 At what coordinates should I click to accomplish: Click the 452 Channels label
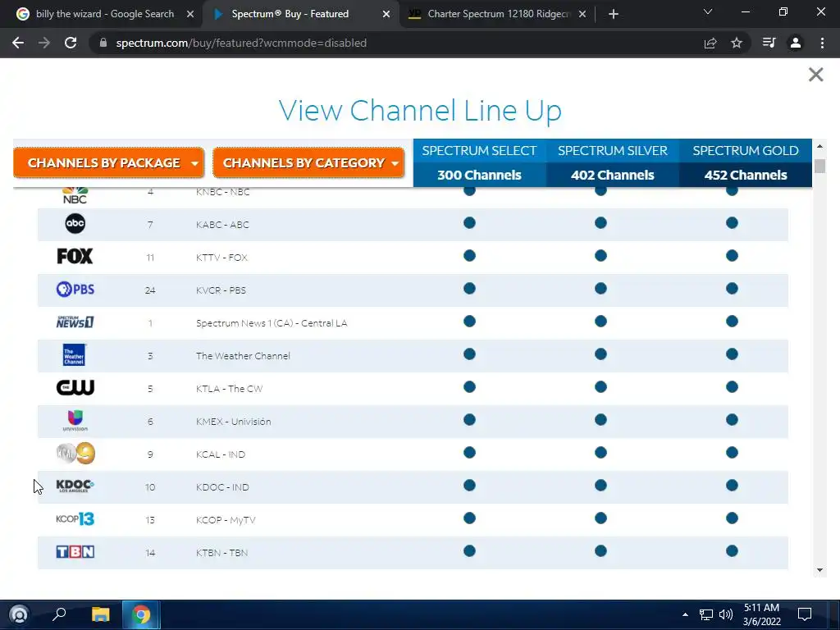pos(746,176)
